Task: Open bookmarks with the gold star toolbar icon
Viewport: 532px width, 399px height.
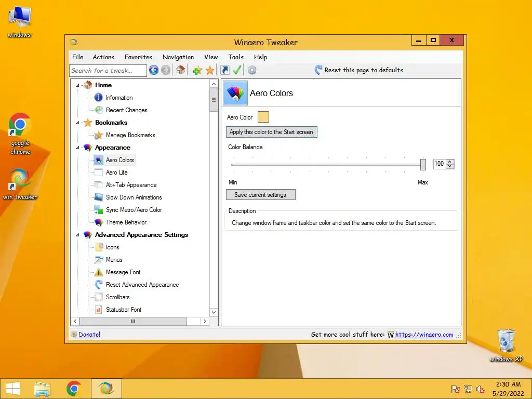Action: (210, 70)
